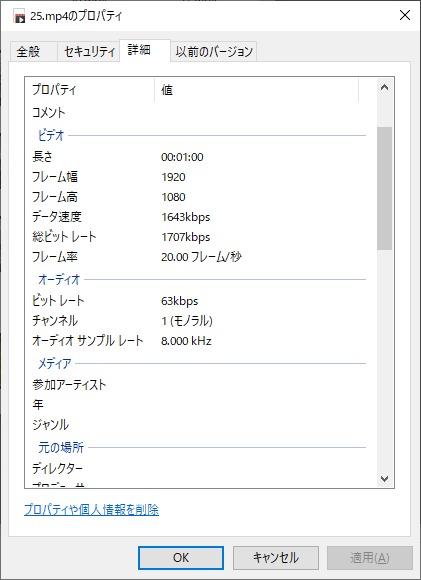Click the 元の場所 section header
Viewport: 421px width, 580px height.
[61, 448]
